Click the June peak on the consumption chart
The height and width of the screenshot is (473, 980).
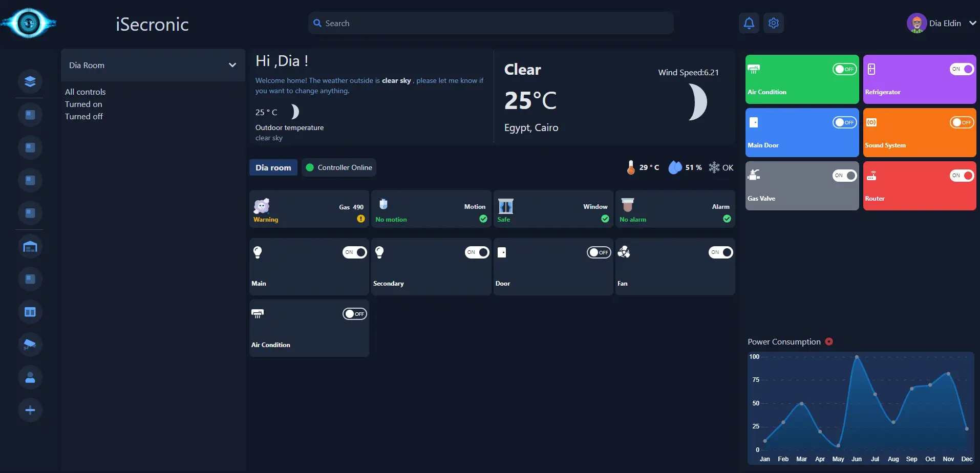pyautogui.click(x=857, y=357)
